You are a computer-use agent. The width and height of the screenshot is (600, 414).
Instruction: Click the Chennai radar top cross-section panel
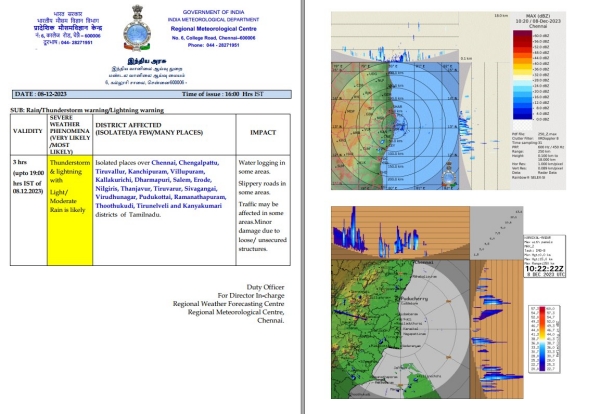395,37
